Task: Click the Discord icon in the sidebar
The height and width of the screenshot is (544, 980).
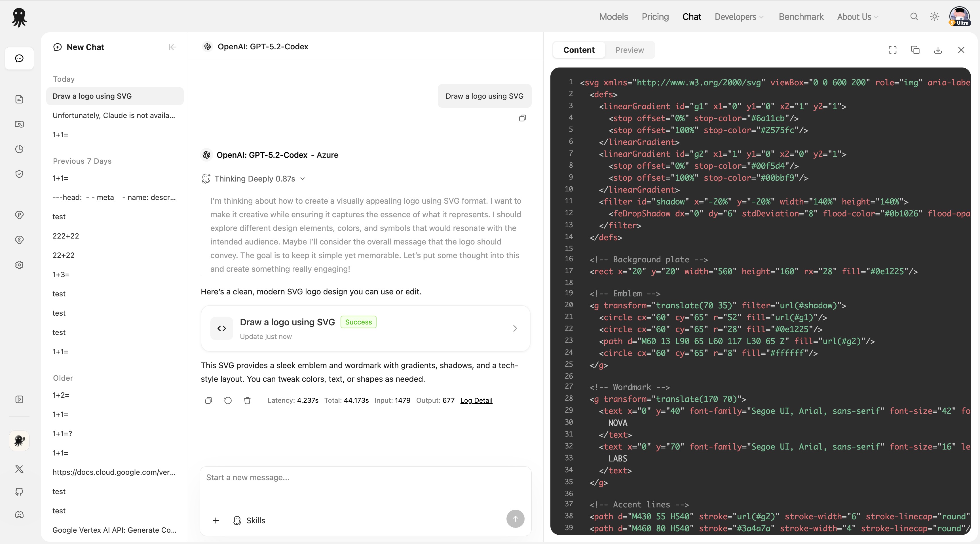Action: click(x=19, y=515)
